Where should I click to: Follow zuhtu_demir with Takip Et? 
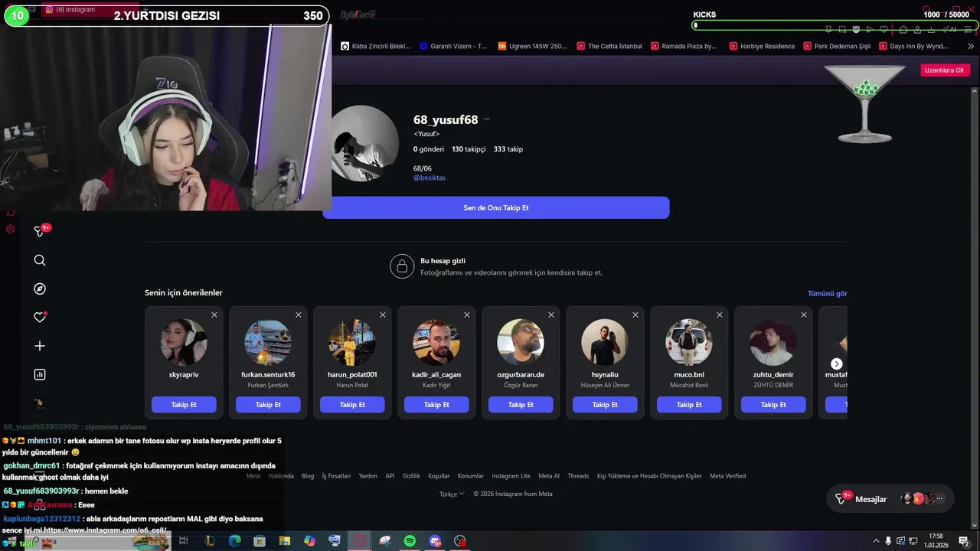[773, 405]
